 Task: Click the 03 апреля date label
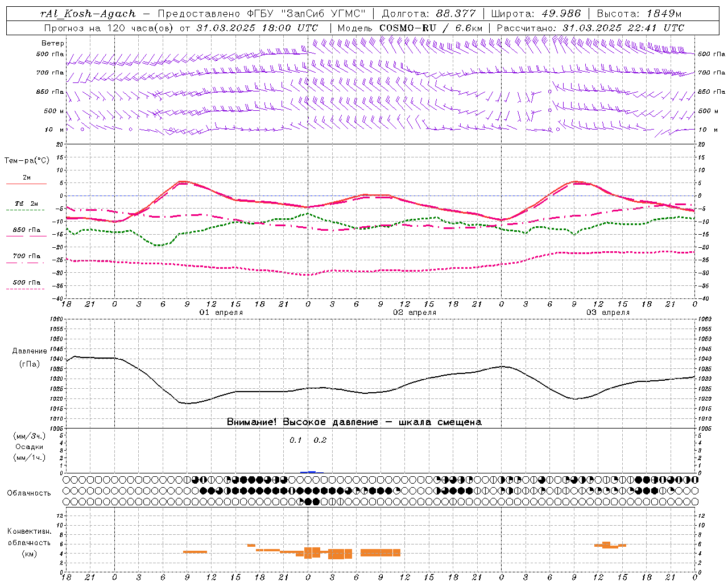[608, 313]
